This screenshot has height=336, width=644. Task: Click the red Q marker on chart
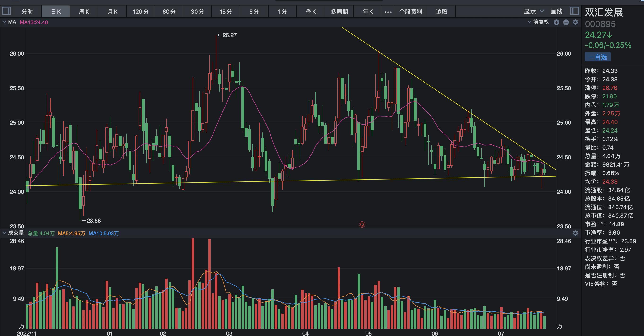(x=362, y=224)
